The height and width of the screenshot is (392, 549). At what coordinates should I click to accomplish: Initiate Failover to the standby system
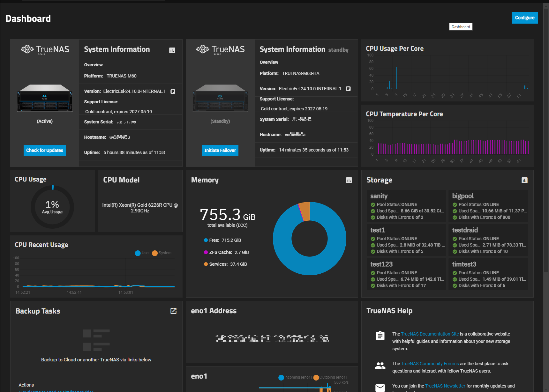pyautogui.click(x=220, y=150)
